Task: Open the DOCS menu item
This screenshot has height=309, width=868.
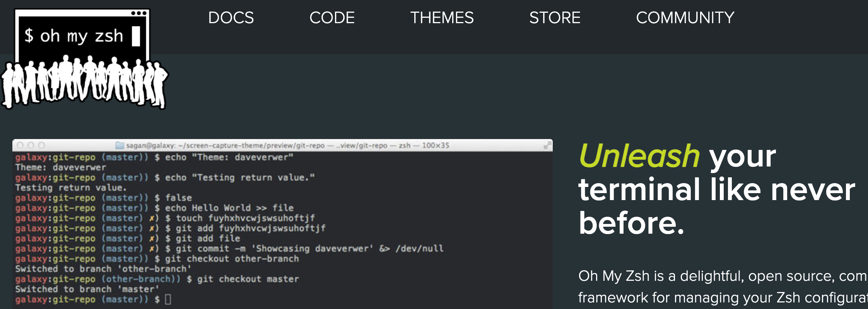Action: [231, 18]
